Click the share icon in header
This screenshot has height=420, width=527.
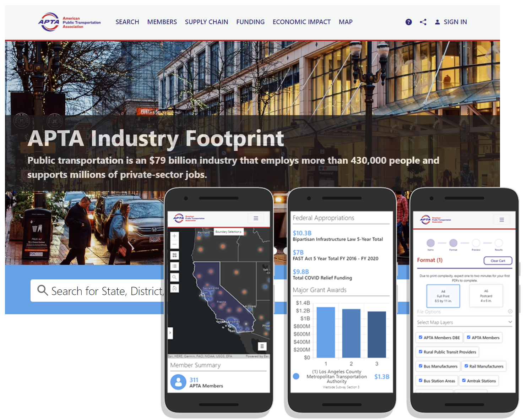(x=423, y=22)
